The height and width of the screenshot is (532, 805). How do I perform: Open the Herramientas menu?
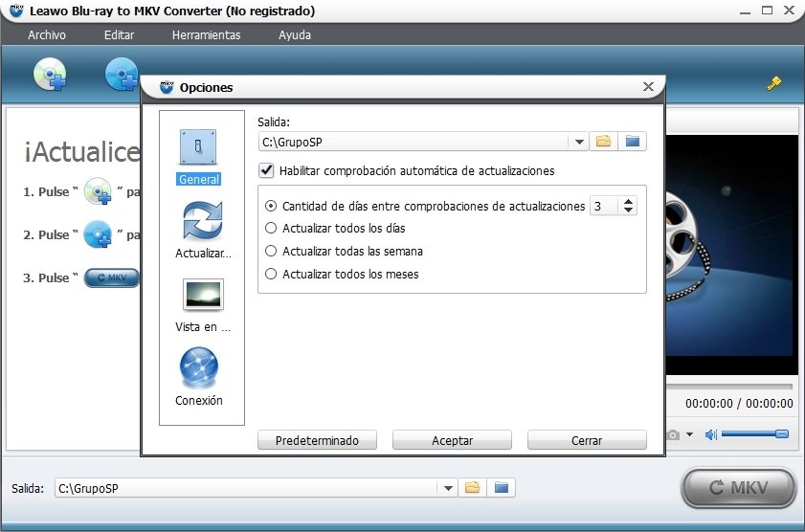[207, 34]
